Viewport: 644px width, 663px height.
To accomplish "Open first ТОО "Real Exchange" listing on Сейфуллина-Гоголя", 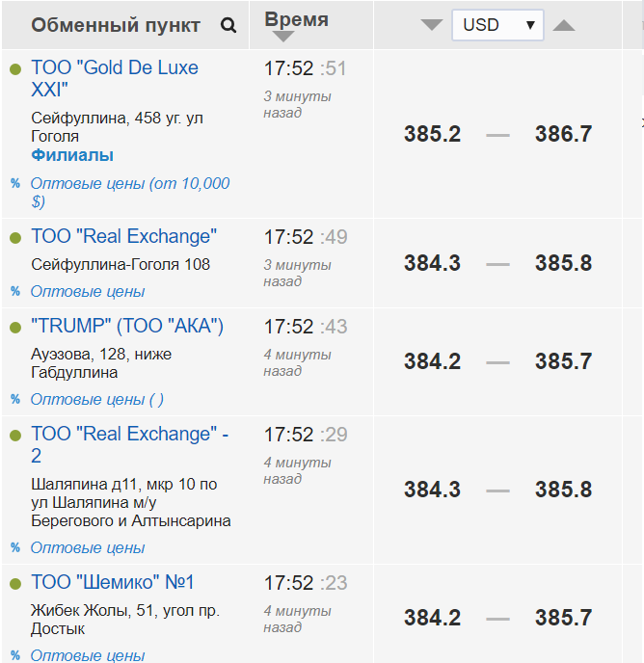I will (x=123, y=236).
